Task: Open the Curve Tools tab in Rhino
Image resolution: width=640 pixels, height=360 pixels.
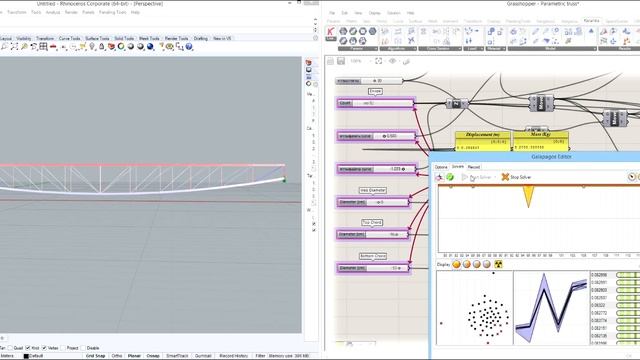Action: 69,38
